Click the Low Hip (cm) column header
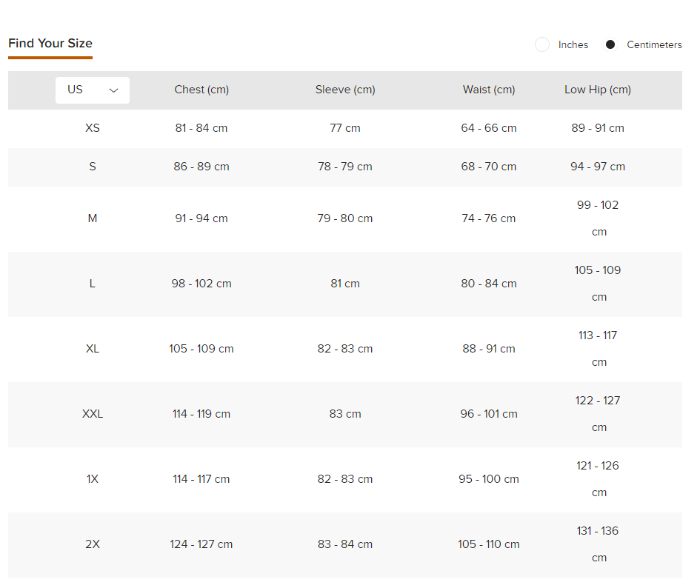 598,90
